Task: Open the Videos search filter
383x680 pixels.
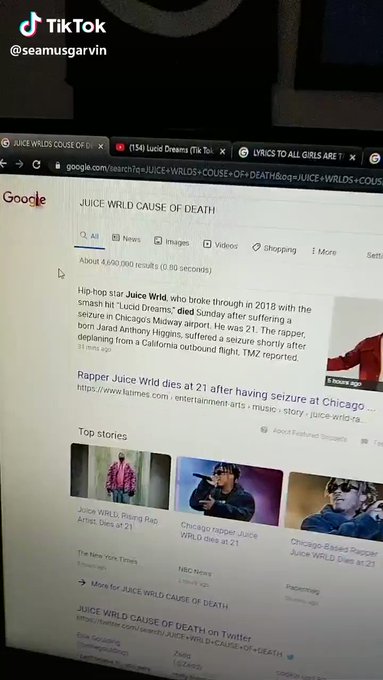Action: [220, 245]
